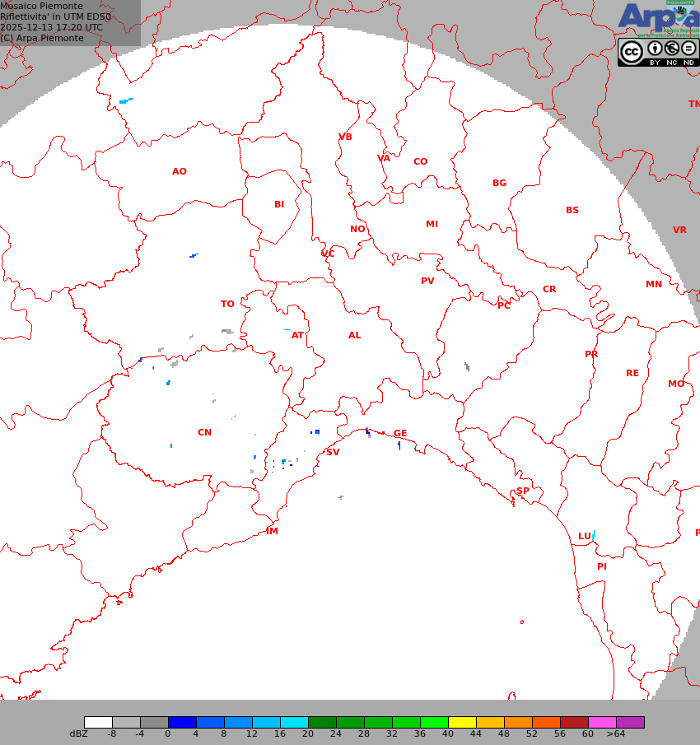This screenshot has height=745, width=700.
Task: Click the TO province label
Action: [x=227, y=304]
